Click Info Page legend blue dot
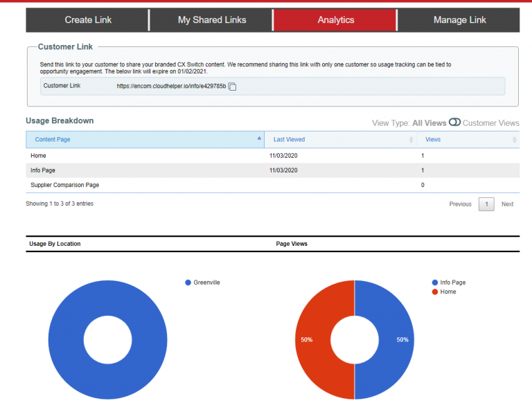The height and width of the screenshot is (403, 532). tap(434, 283)
